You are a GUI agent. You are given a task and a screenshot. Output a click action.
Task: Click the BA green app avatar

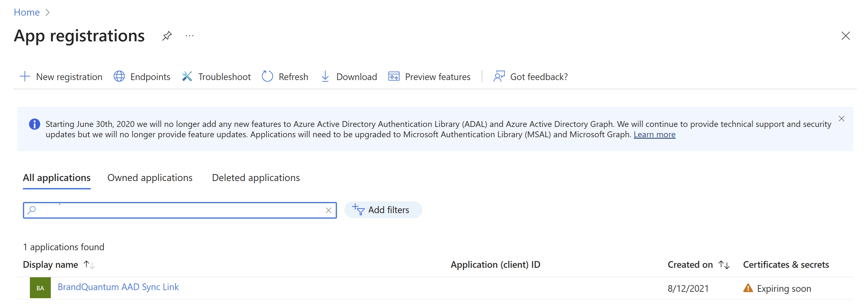tap(40, 288)
